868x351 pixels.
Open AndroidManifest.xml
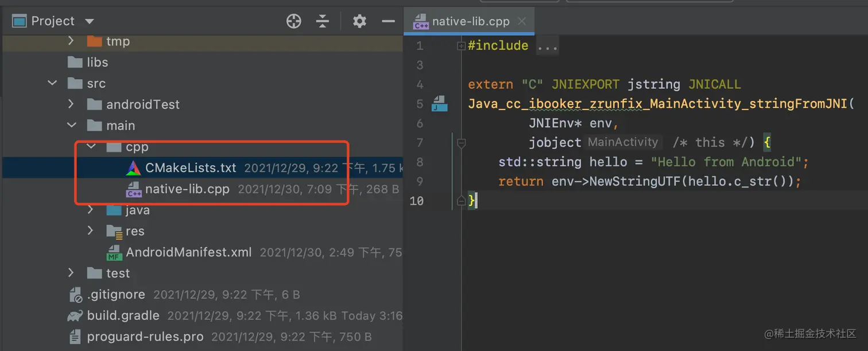click(x=189, y=252)
